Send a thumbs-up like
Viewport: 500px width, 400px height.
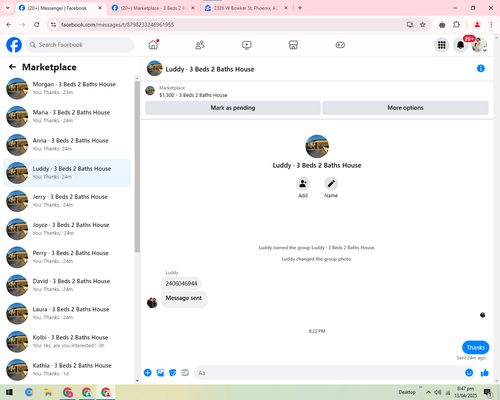(485, 373)
